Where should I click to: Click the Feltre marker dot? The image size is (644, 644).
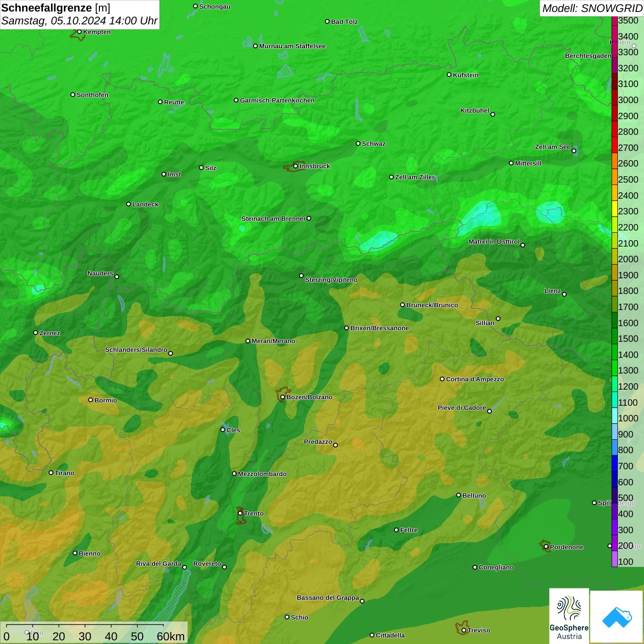(396, 530)
